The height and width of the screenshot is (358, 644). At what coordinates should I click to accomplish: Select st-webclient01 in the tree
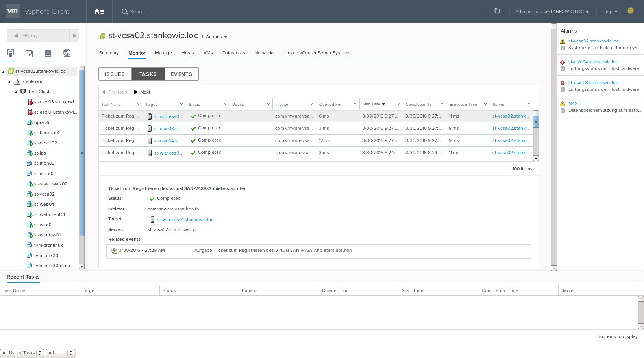(50, 214)
